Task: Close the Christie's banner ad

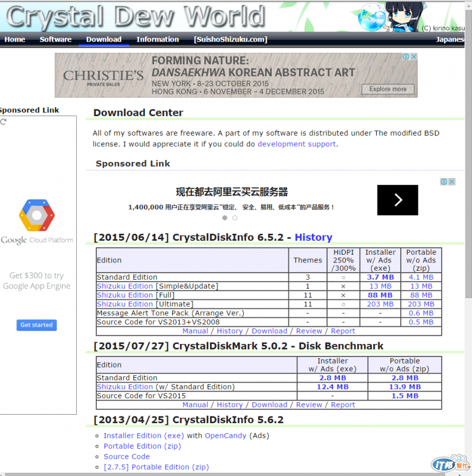Action: [414, 57]
